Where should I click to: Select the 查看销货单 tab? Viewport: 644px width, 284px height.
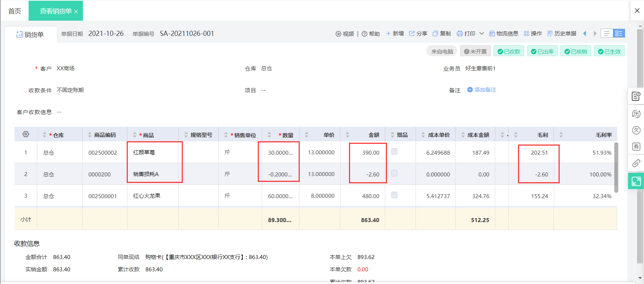(x=56, y=11)
